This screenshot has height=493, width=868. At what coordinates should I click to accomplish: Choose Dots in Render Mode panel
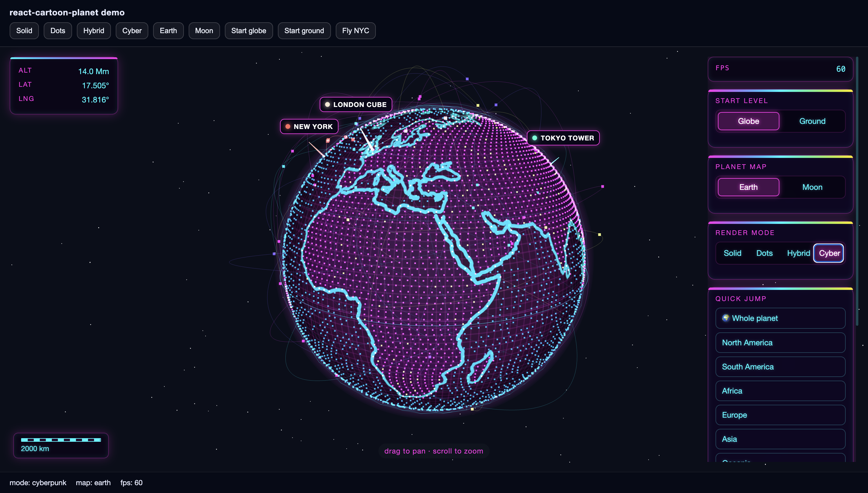[x=764, y=253]
